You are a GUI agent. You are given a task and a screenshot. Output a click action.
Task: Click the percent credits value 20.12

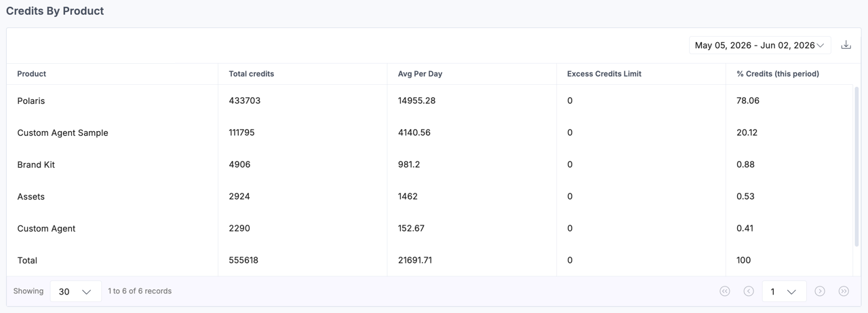coord(747,132)
